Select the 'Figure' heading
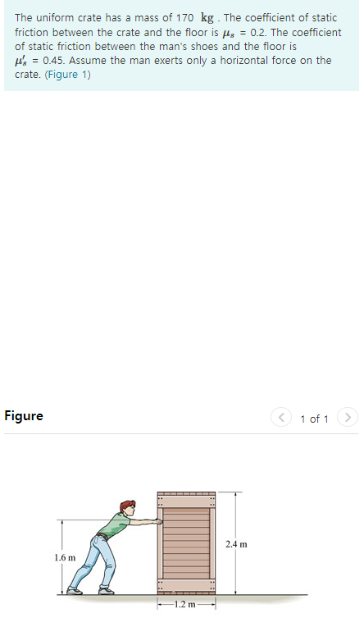364x618 pixels. [x=24, y=416]
